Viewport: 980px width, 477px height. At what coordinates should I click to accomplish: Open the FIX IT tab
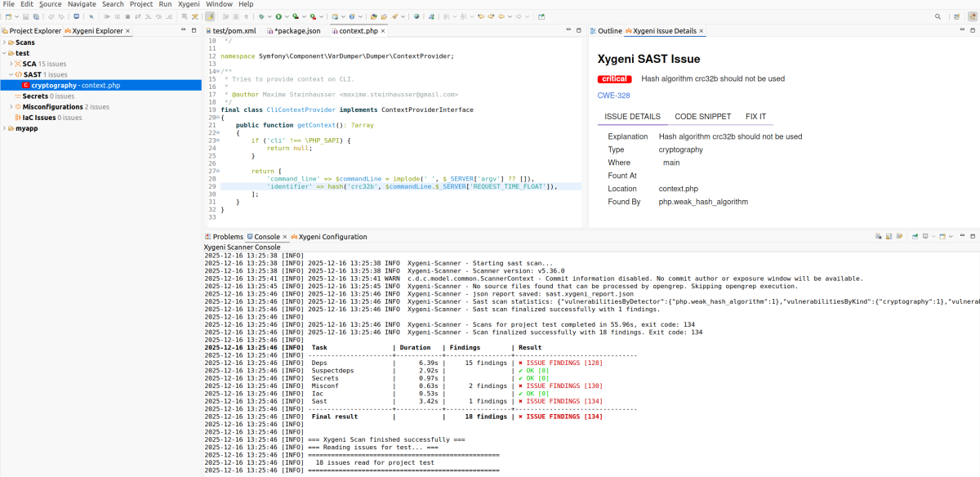pyautogui.click(x=755, y=117)
